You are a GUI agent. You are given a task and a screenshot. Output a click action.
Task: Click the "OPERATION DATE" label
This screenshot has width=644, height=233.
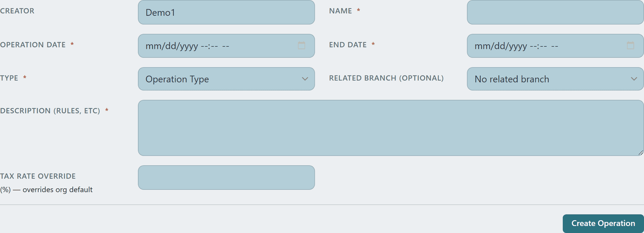[33, 45]
